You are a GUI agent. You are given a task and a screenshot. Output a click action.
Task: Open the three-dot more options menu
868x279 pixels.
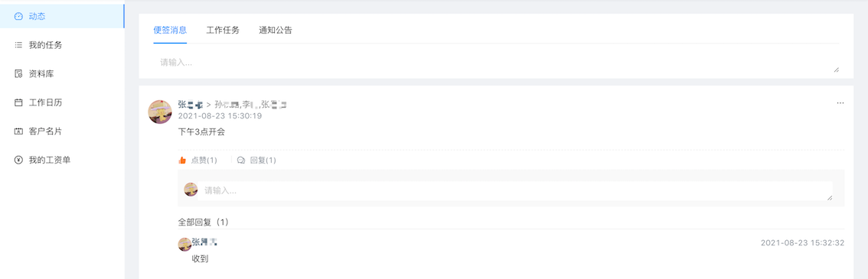pos(840,103)
